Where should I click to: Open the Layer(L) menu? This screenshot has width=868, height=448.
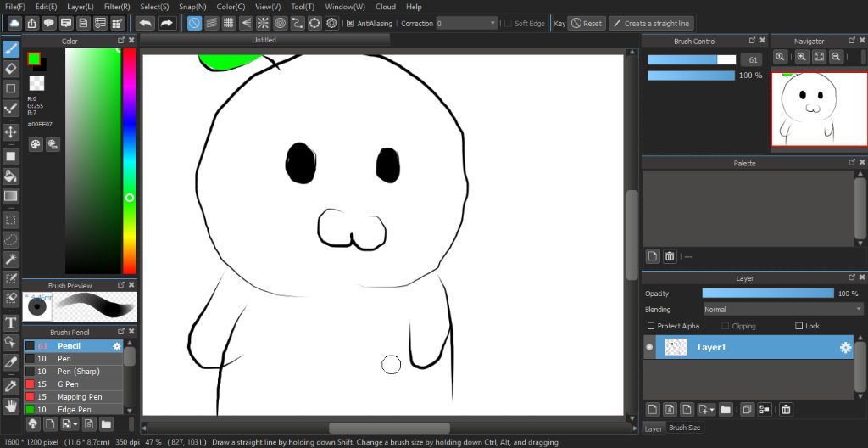[81, 7]
